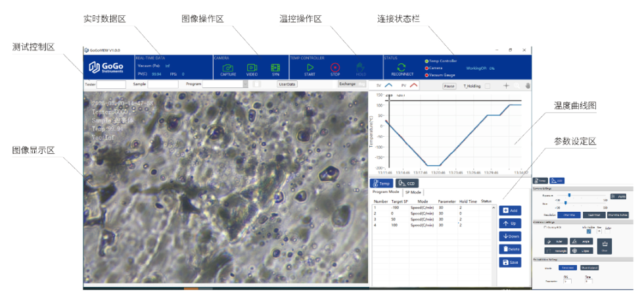The height and width of the screenshot is (298, 644).
Task: Move selected step Up
Action: point(509,224)
